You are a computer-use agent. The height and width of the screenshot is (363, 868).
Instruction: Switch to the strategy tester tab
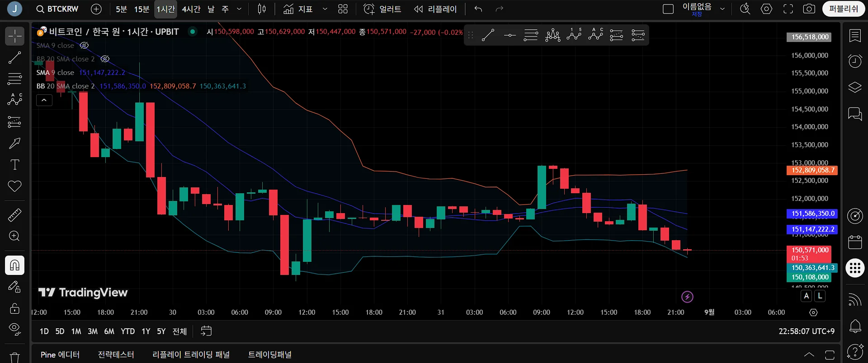pyautogui.click(x=116, y=354)
